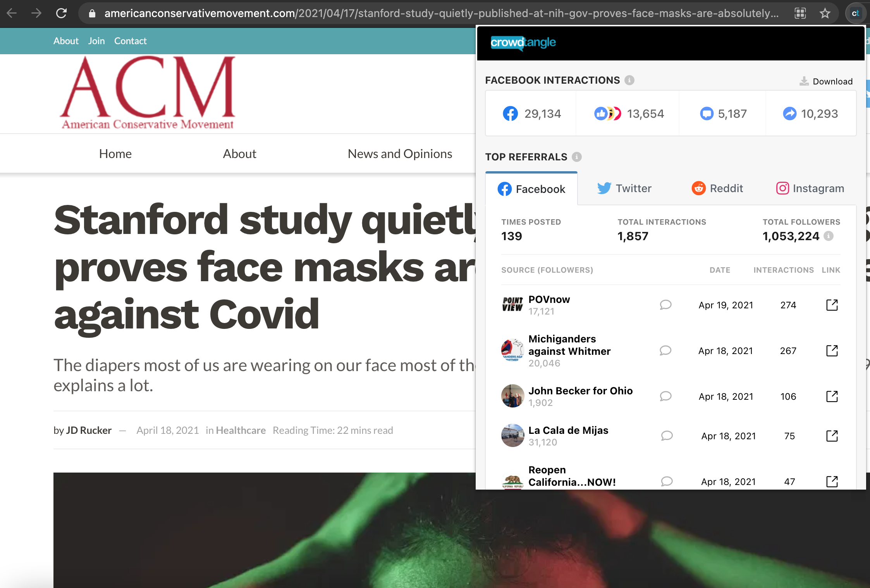Open external link for John Becker for Ohio

click(832, 396)
